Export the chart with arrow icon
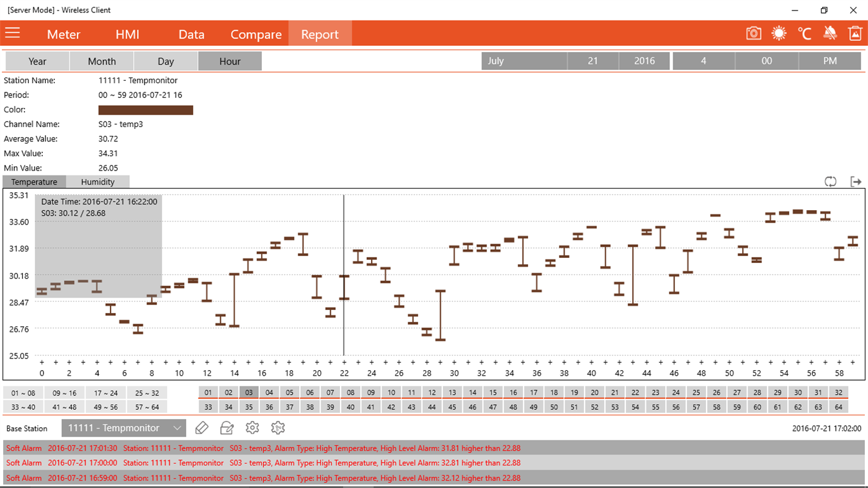 point(856,182)
